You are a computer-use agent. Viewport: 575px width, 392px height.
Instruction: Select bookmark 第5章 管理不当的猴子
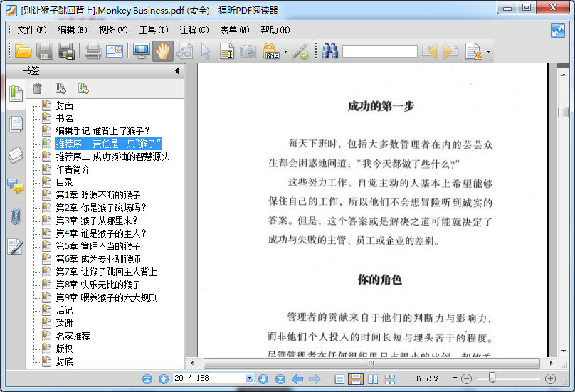(98, 246)
